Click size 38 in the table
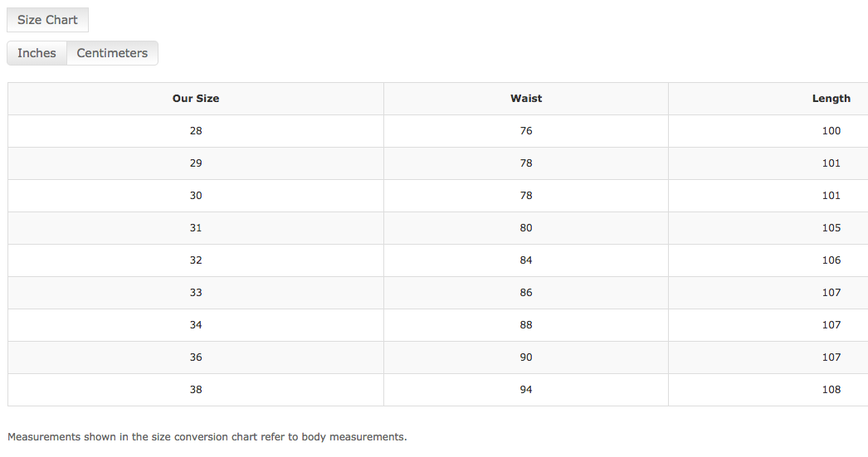This screenshot has height=457, width=868. [x=196, y=390]
